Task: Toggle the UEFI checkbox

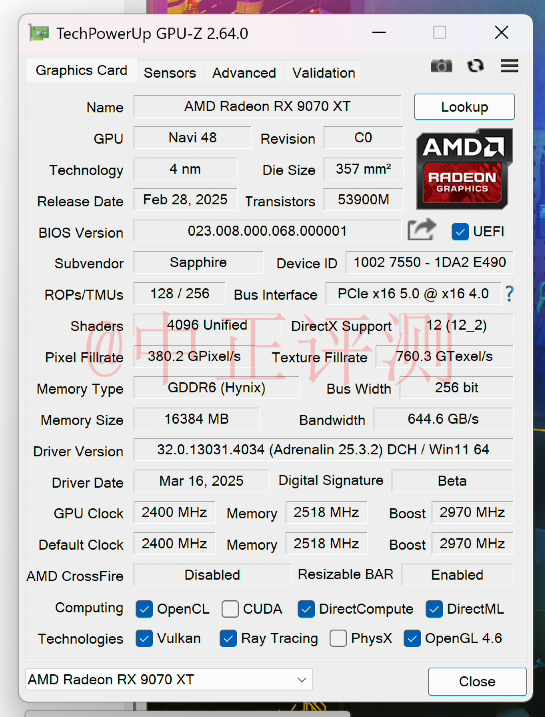Action: coord(460,232)
